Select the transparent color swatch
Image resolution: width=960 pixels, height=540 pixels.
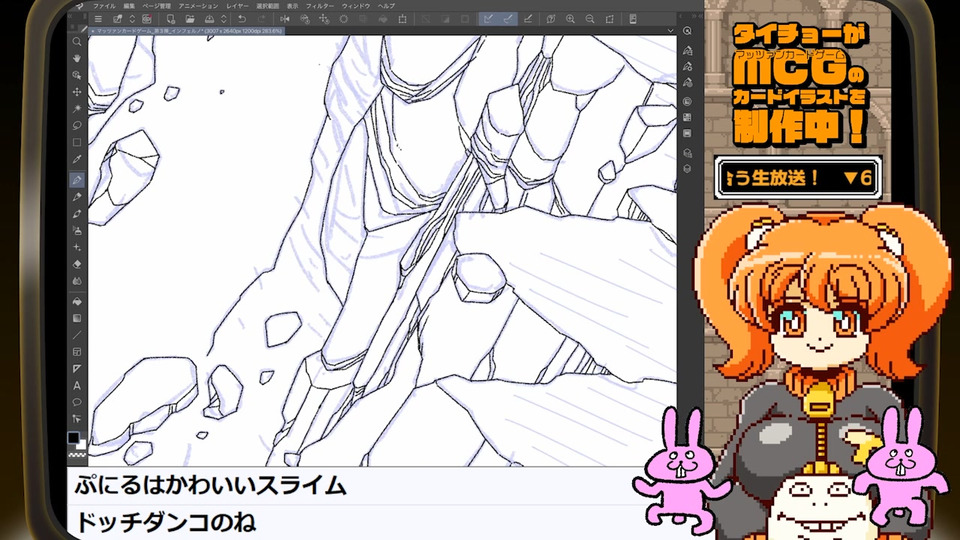pos(77,455)
